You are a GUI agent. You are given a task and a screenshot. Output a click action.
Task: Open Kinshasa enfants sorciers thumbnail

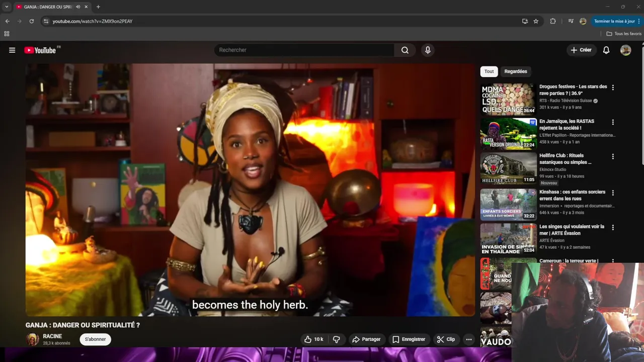point(508,205)
